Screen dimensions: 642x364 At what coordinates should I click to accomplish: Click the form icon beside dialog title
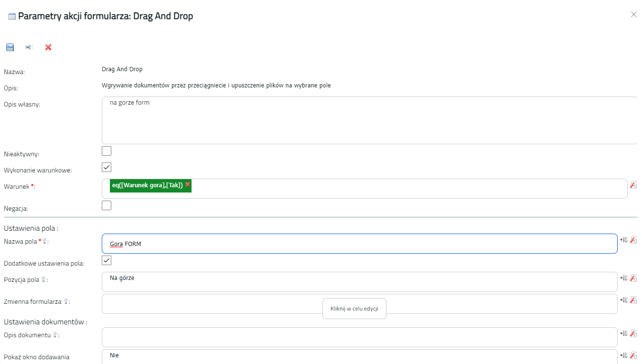coord(12,17)
